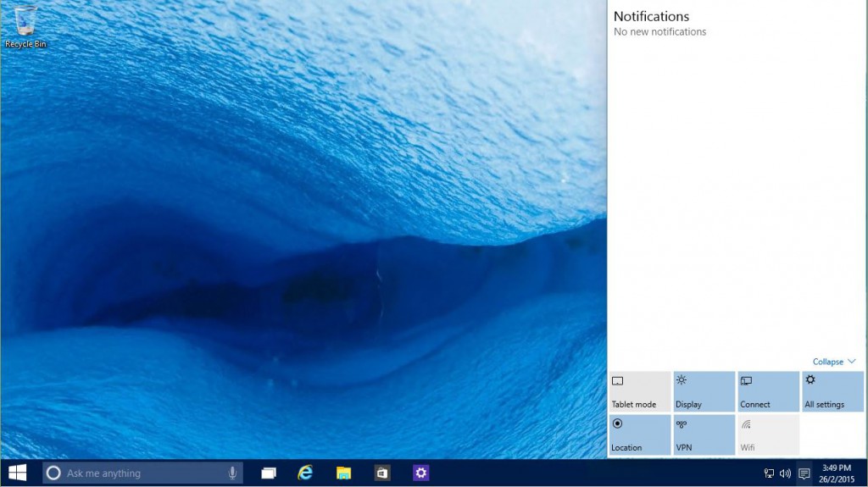Click the volume speaker icon in tray
The width and height of the screenshot is (868, 487).
tap(785, 473)
